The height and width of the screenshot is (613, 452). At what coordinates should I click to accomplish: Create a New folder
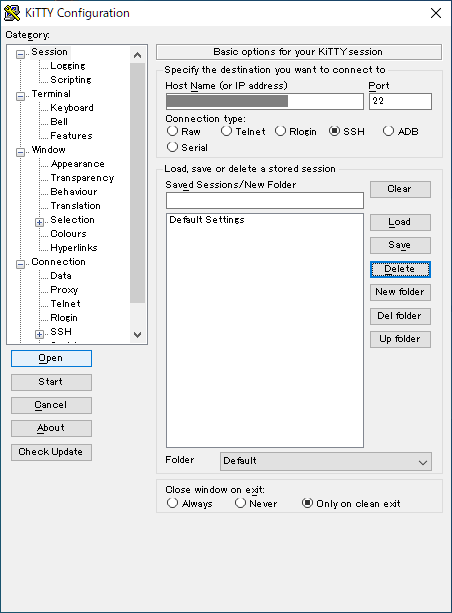pyautogui.click(x=400, y=292)
